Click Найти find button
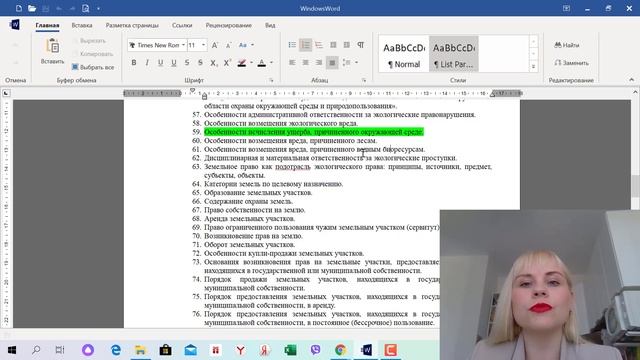This screenshot has width=640, height=360. click(567, 45)
